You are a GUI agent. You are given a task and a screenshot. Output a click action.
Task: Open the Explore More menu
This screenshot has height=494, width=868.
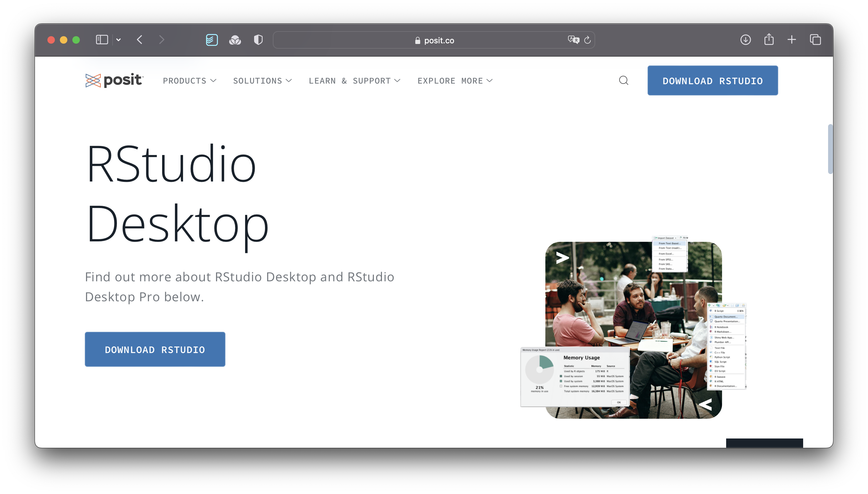pyautogui.click(x=455, y=81)
